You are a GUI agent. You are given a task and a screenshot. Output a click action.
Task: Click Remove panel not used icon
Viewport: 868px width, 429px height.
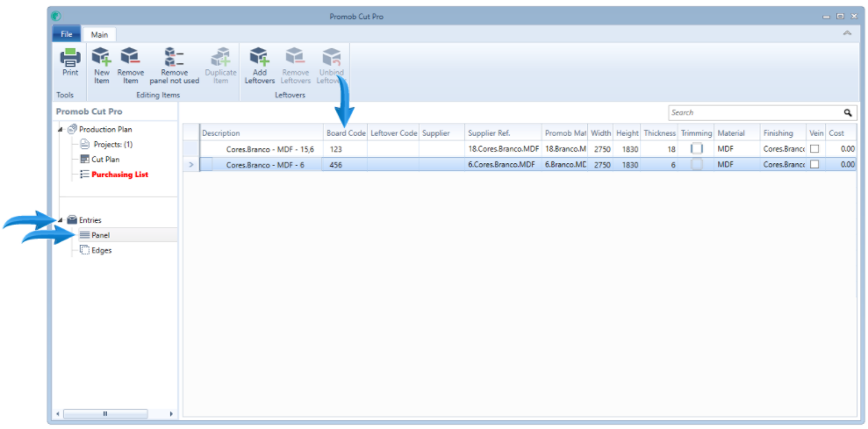[x=175, y=58]
